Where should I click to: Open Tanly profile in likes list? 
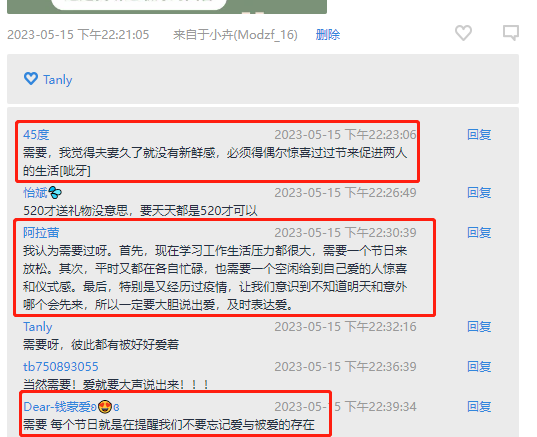pos(58,80)
